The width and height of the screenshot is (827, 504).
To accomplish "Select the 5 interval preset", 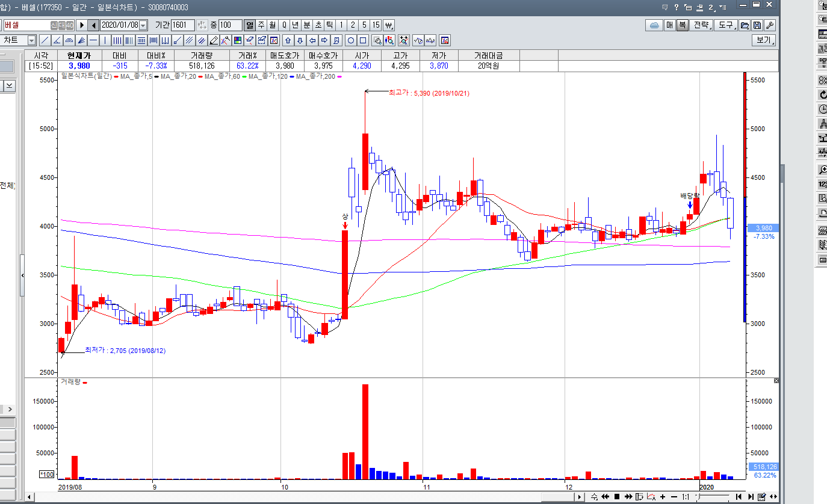I will click(x=364, y=25).
